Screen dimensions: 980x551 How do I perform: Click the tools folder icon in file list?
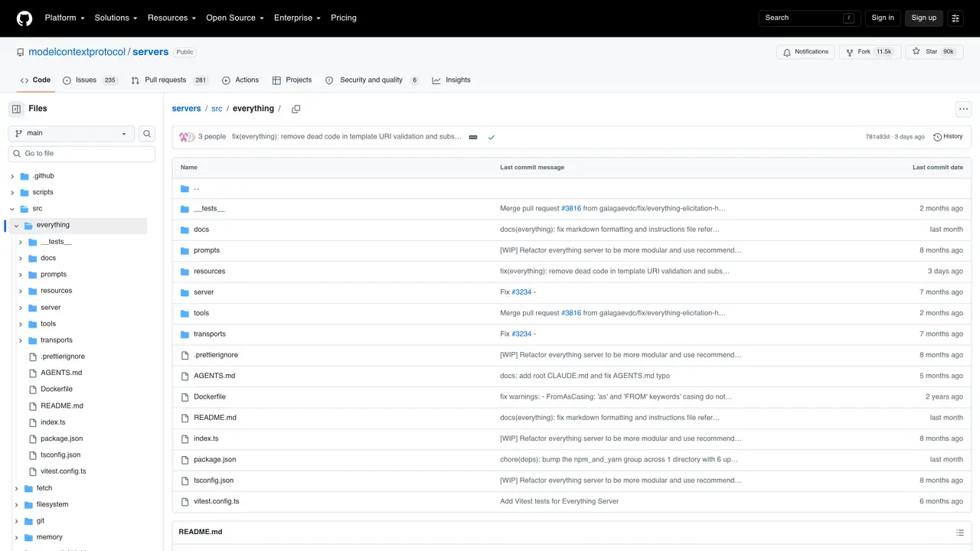point(185,313)
